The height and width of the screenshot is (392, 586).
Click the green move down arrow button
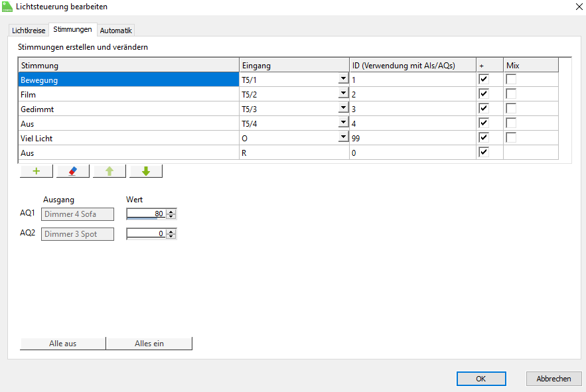pyautogui.click(x=146, y=171)
